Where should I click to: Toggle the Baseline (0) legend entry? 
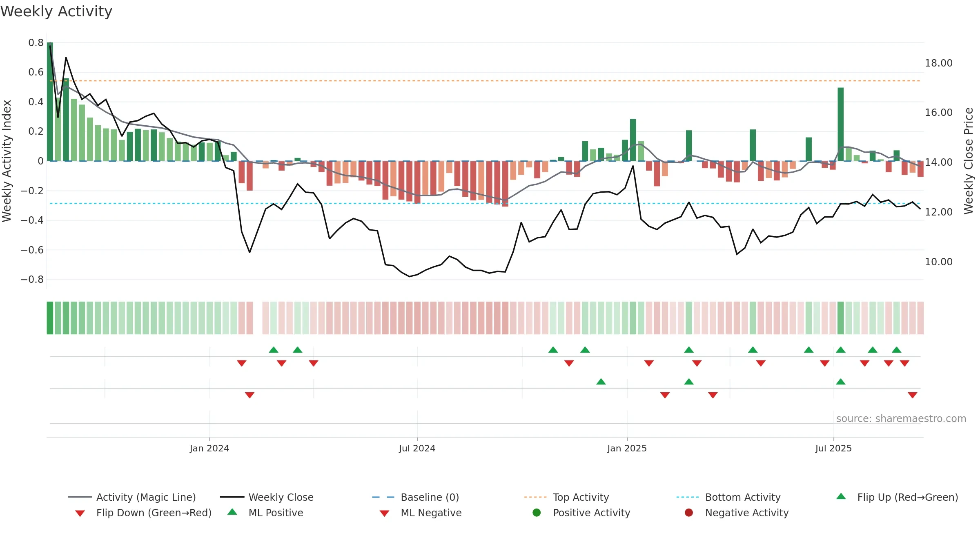pyautogui.click(x=416, y=497)
